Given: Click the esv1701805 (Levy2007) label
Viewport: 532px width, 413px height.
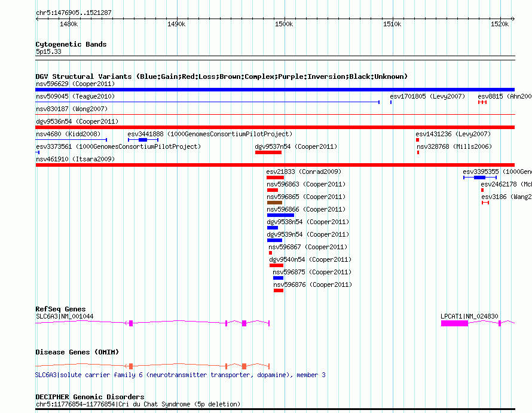Looking at the screenshot, I should click(x=427, y=96).
